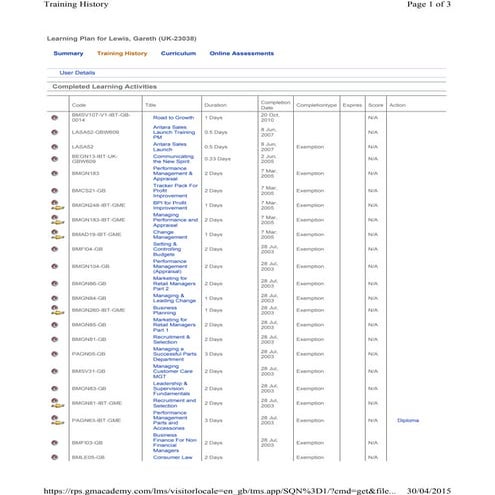Click instructor icon next to Change Management row
The width and height of the screenshot is (495, 495).
point(57,234)
